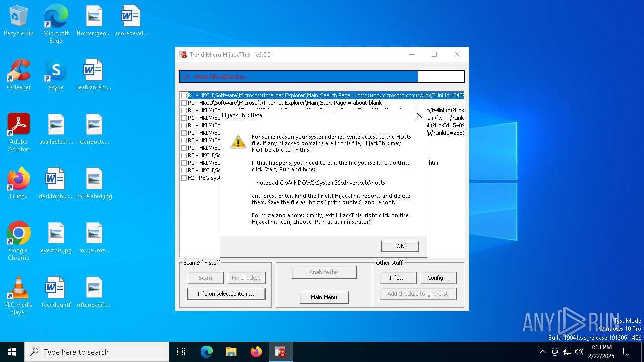This screenshot has height=362, width=644.
Task: Select the flowersgeo image file on desktop
Action: pos(94,21)
